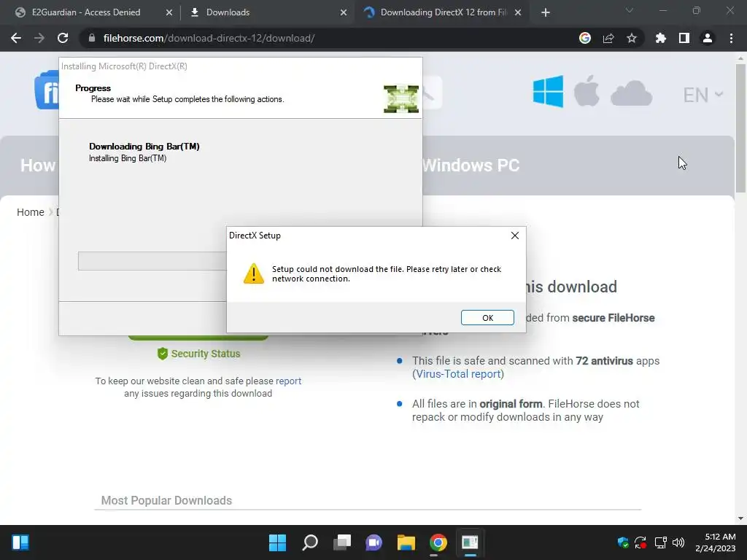This screenshot has height=560, width=747.
Task: Open the Widgets panel on taskbar
Action: click(20, 542)
